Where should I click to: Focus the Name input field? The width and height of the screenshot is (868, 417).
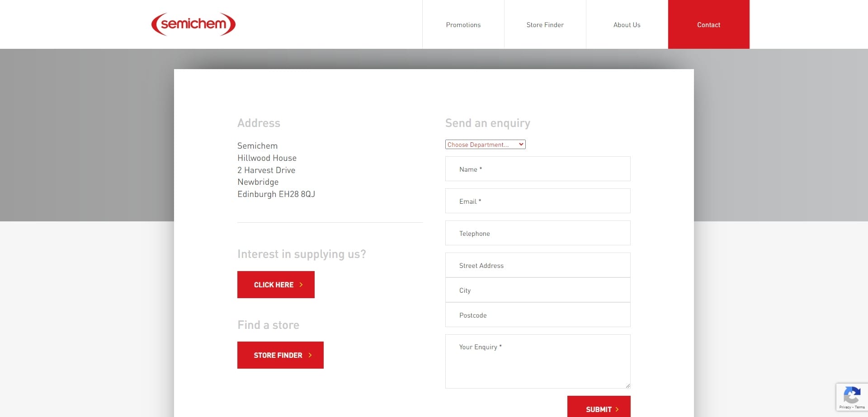pos(538,169)
